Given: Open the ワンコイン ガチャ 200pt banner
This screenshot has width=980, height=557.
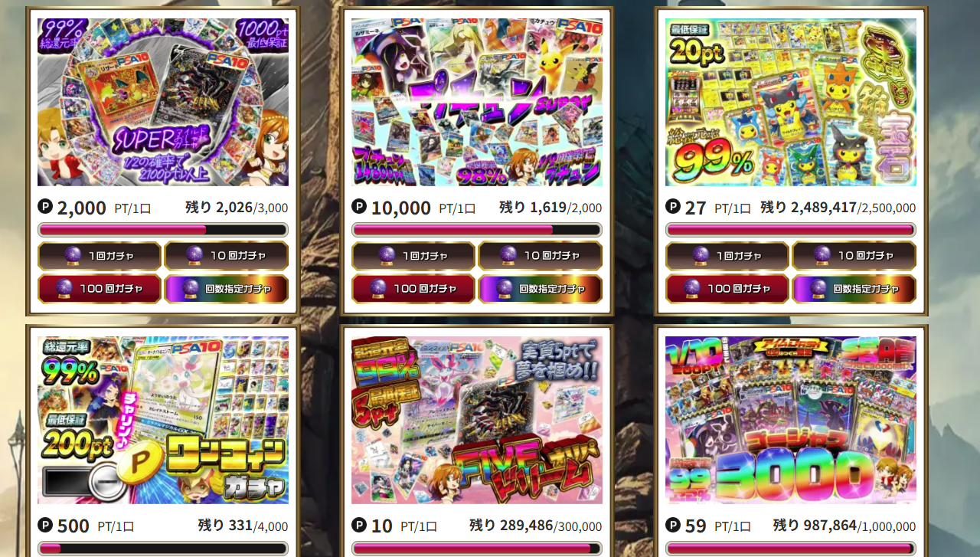Looking at the screenshot, I should (163, 420).
